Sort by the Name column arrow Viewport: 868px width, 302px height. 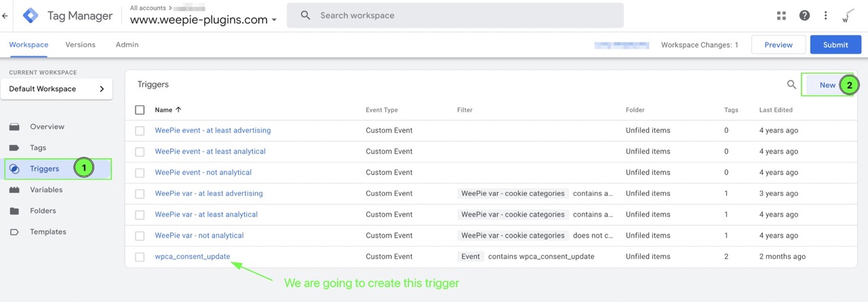(179, 110)
